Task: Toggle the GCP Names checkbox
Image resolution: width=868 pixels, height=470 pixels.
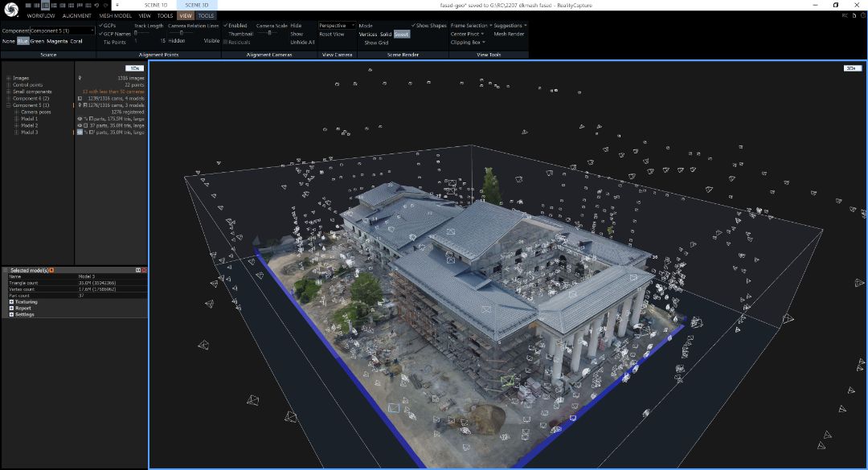Action: (101, 34)
